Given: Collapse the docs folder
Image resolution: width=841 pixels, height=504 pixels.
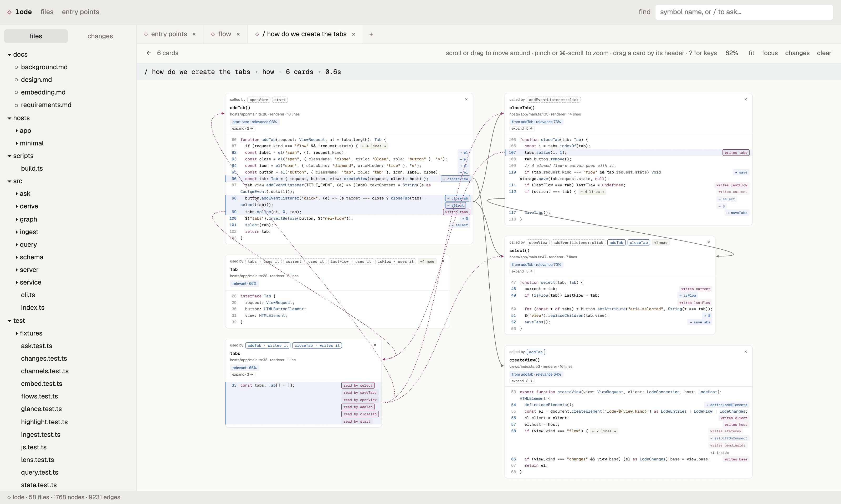Looking at the screenshot, I should (x=18, y=54).
